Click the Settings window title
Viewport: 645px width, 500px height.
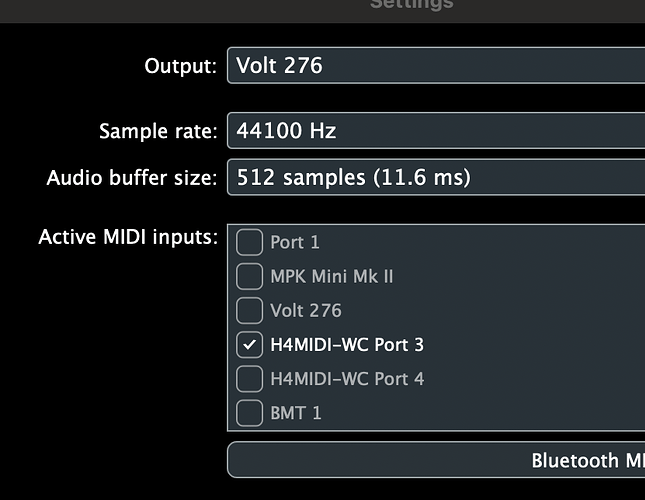pyautogui.click(x=411, y=4)
